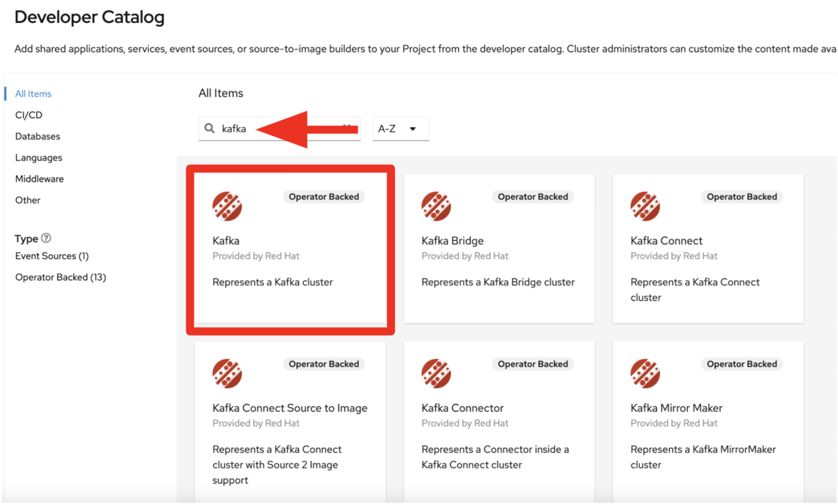Open the Kafka Connector card title

point(463,408)
